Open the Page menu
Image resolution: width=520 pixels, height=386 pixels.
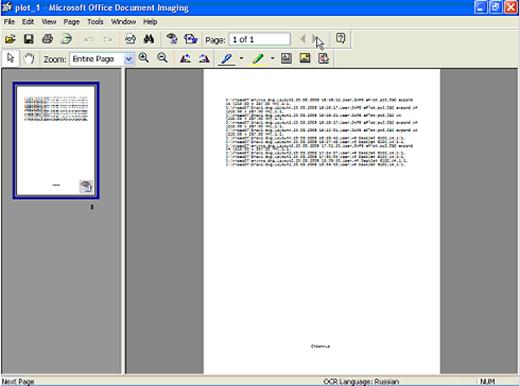(71, 22)
